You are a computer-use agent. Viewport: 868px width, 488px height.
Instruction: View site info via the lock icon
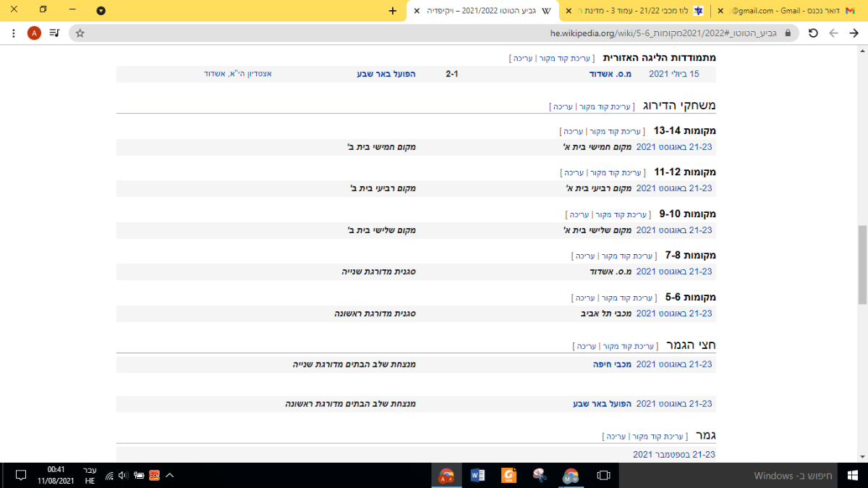[x=788, y=33]
